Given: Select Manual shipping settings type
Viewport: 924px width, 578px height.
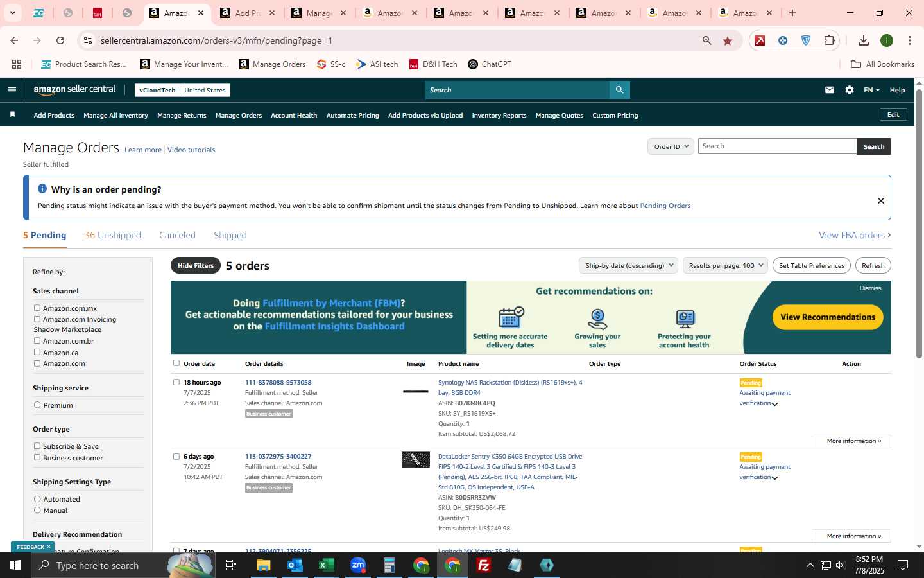Looking at the screenshot, I should pos(37,511).
